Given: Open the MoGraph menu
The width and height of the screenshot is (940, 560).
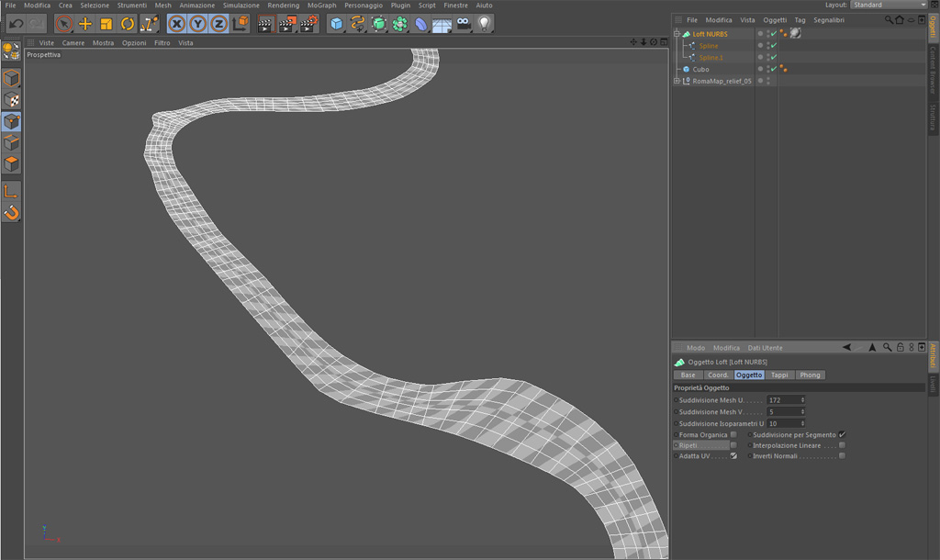Looking at the screenshot, I should (321, 6).
